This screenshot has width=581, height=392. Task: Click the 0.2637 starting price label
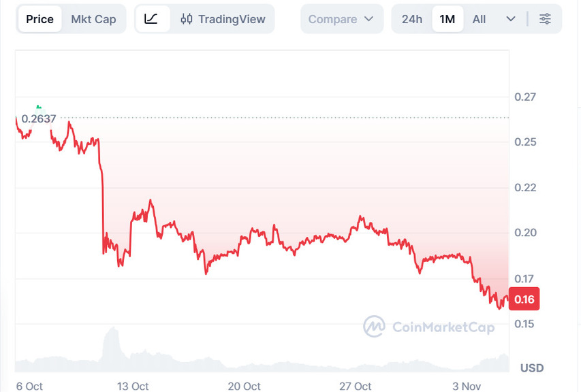pyautogui.click(x=39, y=118)
